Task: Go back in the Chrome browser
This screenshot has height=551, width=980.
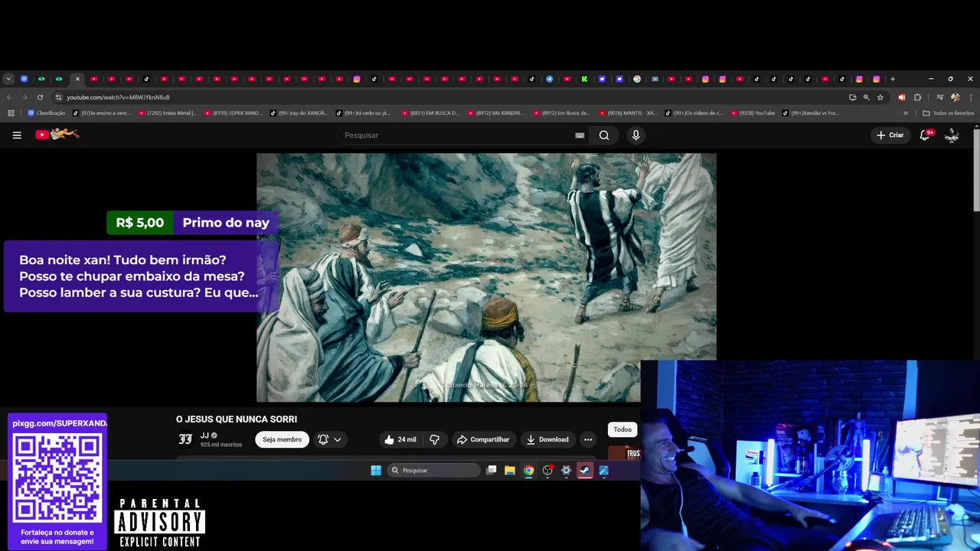Action: click(x=9, y=97)
